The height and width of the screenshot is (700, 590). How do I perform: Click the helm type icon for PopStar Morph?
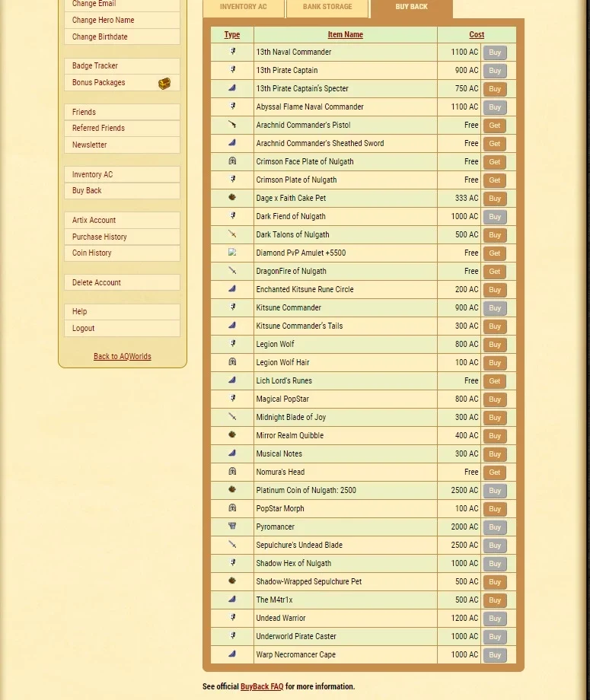[x=232, y=508]
